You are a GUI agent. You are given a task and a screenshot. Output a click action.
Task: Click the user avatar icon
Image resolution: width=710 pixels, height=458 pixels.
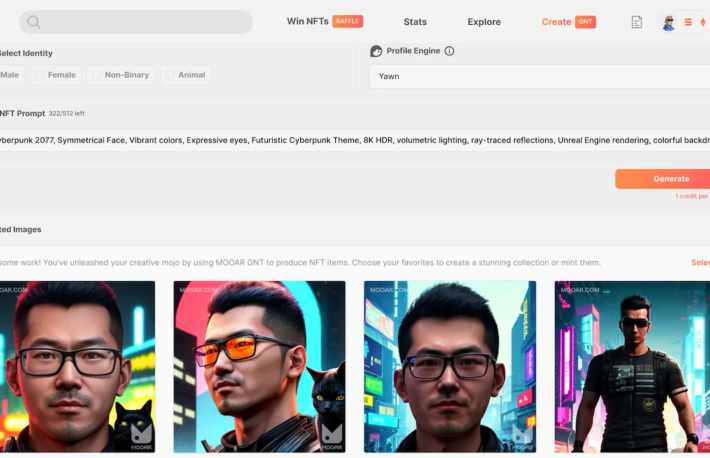click(669, 22)
